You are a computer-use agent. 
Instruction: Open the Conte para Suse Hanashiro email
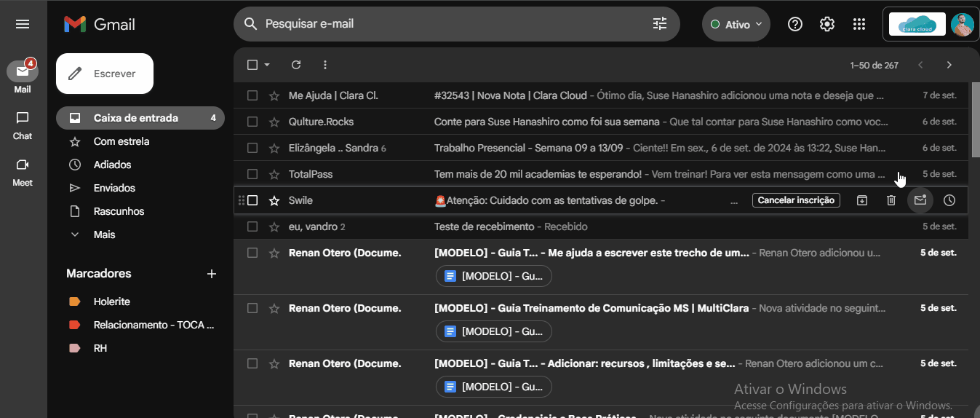pyautogui.click(x=601, y=122)
